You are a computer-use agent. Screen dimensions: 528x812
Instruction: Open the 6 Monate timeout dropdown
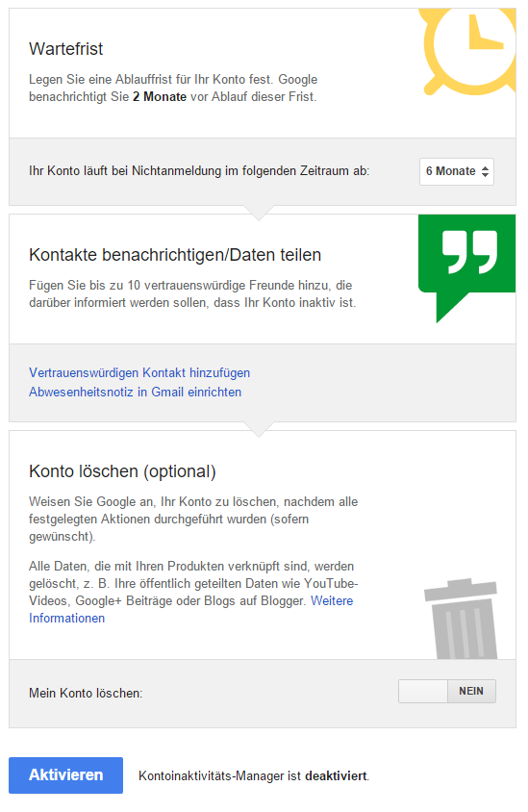[457, 171]
